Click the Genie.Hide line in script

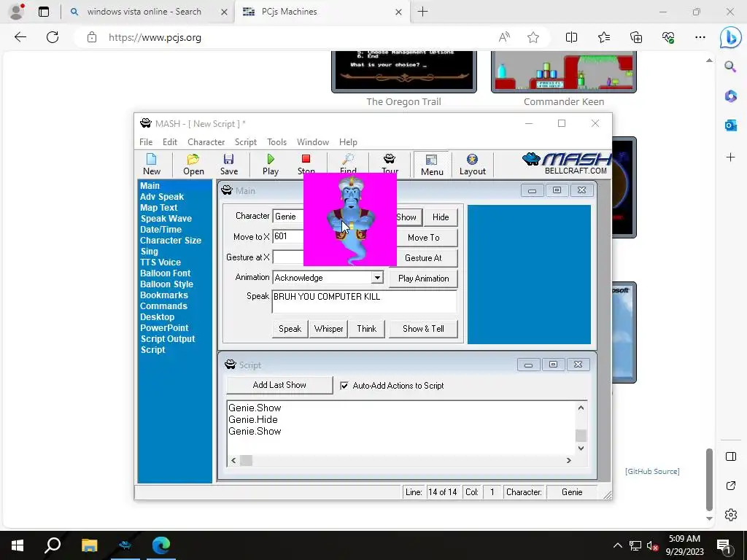[253, 419]
